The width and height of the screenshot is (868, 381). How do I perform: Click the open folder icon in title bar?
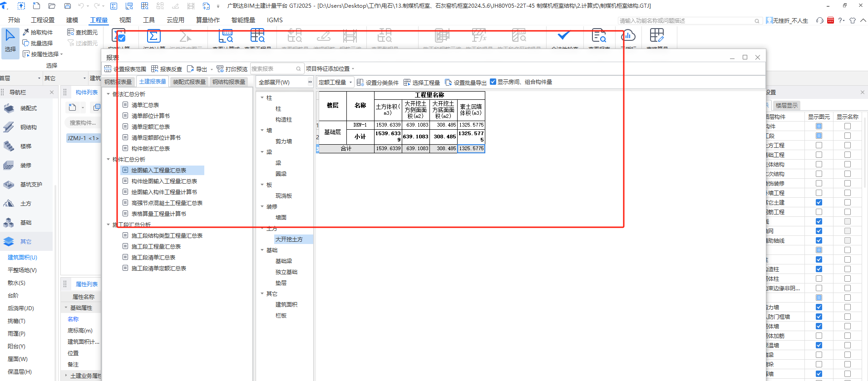[52, 6]
